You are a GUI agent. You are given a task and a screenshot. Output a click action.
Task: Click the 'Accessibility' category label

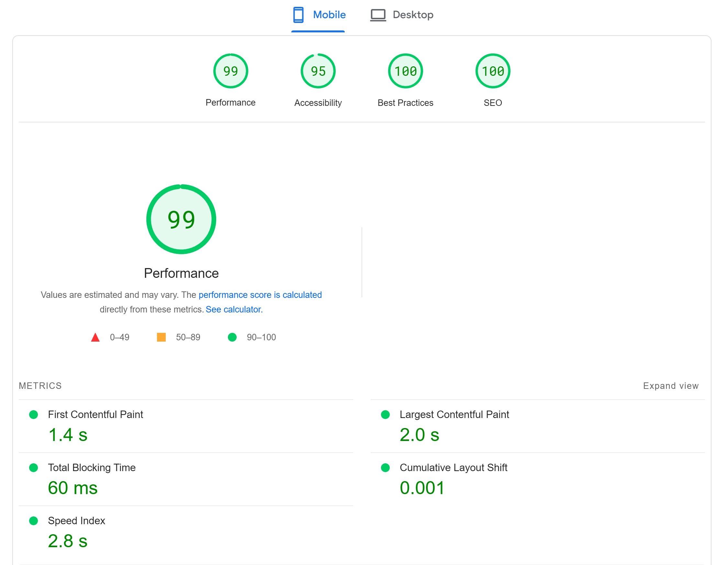[318, 103]
